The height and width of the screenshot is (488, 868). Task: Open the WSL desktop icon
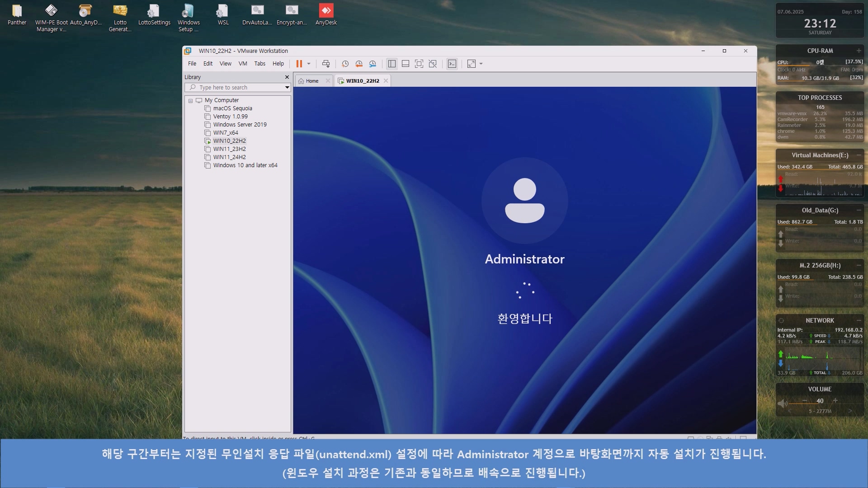pyautogui.click(x=223, y=15)
